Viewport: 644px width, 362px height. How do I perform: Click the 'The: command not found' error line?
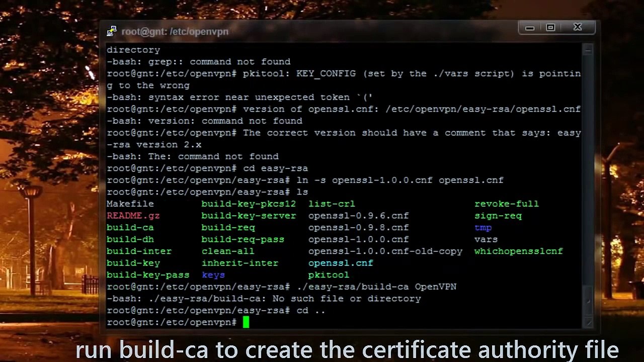(193, 156)
